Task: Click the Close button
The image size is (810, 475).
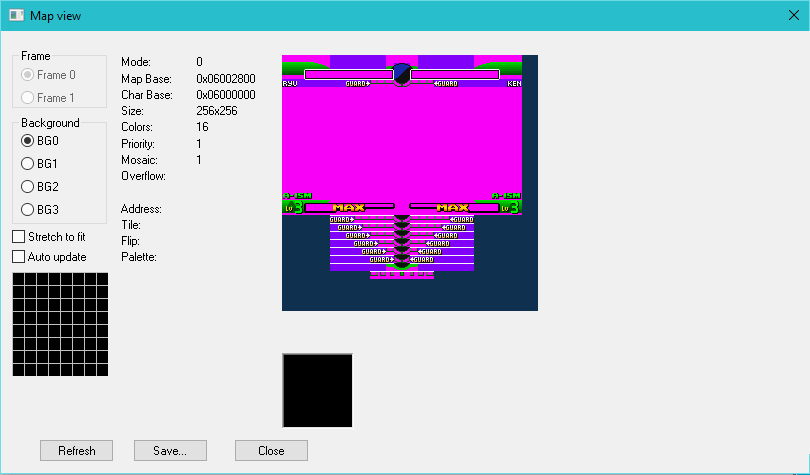Action: tap(271, 451)
